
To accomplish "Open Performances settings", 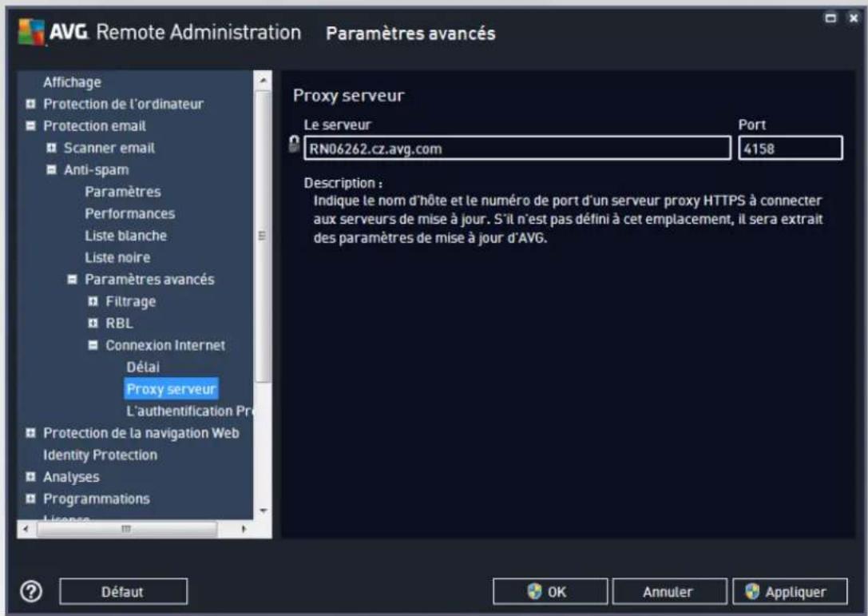I will 130,213.
